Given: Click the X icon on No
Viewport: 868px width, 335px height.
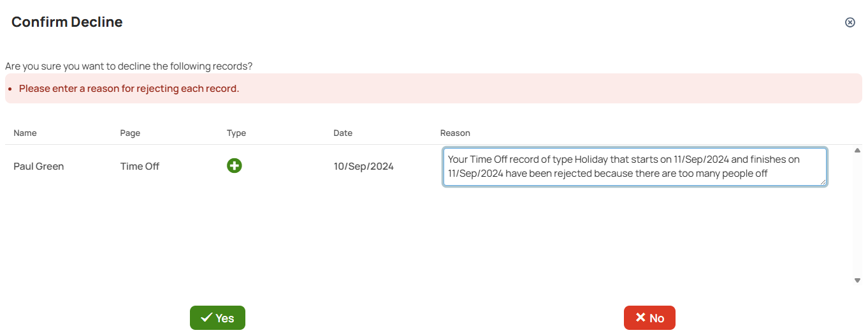Looking at the screenshot, I should [640, 318].
